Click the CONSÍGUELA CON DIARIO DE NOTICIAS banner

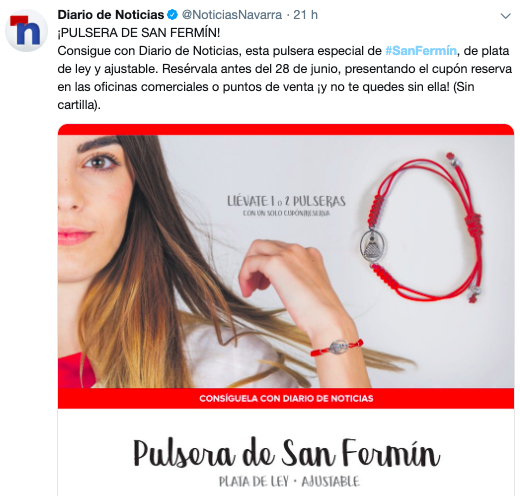[286, 398]
